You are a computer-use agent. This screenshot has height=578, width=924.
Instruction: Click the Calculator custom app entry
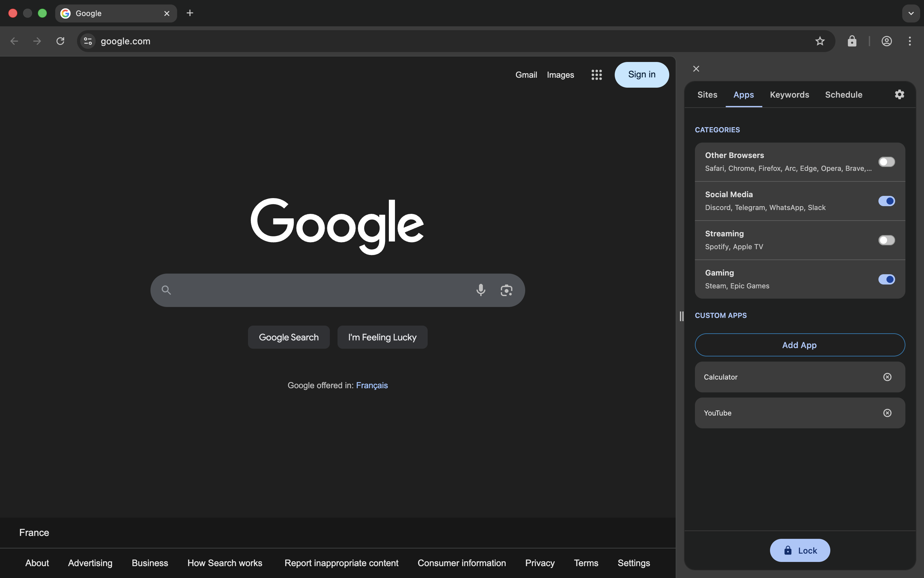click(800, 377)
